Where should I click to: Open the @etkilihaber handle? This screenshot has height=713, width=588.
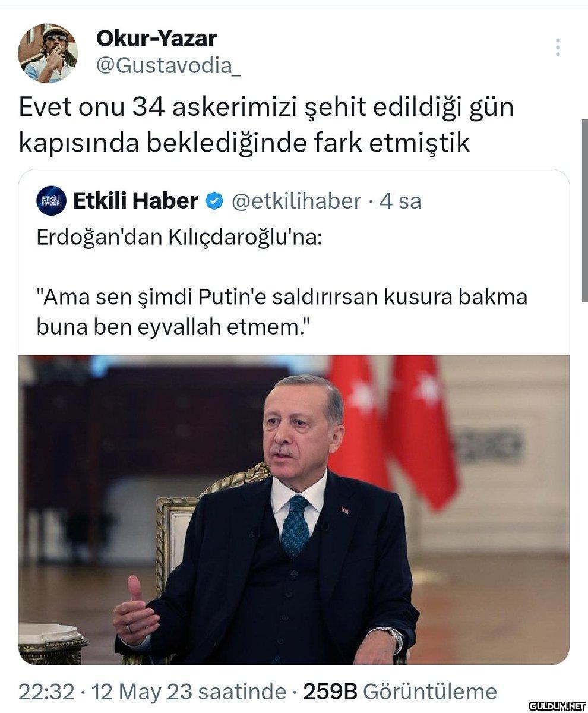click(x=296, y=201)
